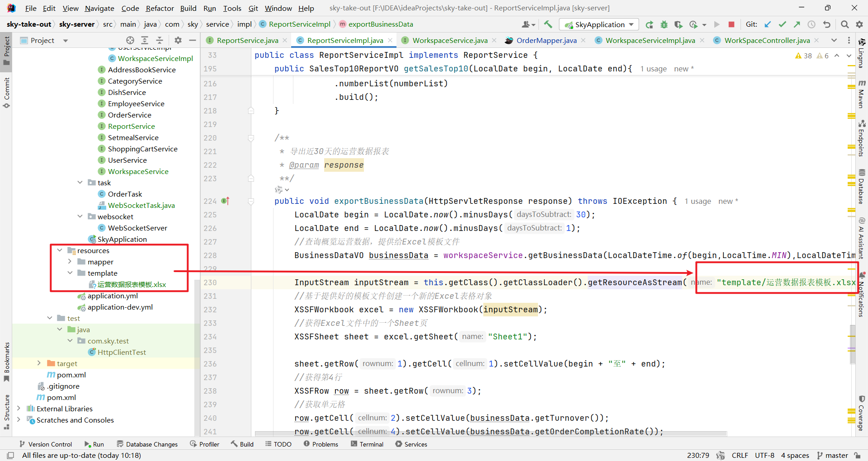The width and height of the screenshot is (868, 461).
Task: Click the Build Project hammer icon
Action: point(548,24)
